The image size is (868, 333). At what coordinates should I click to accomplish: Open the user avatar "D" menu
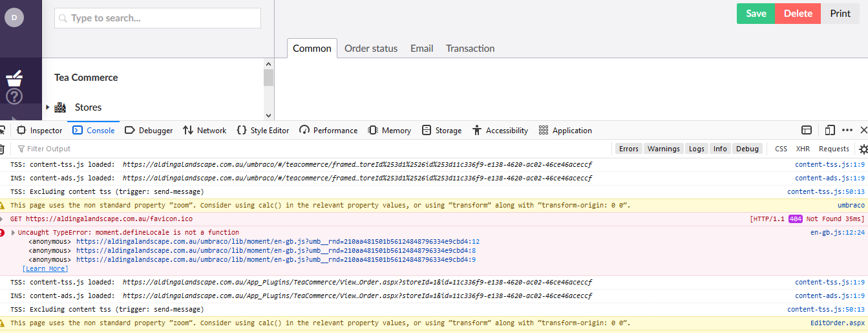click(x=14, y=17)
